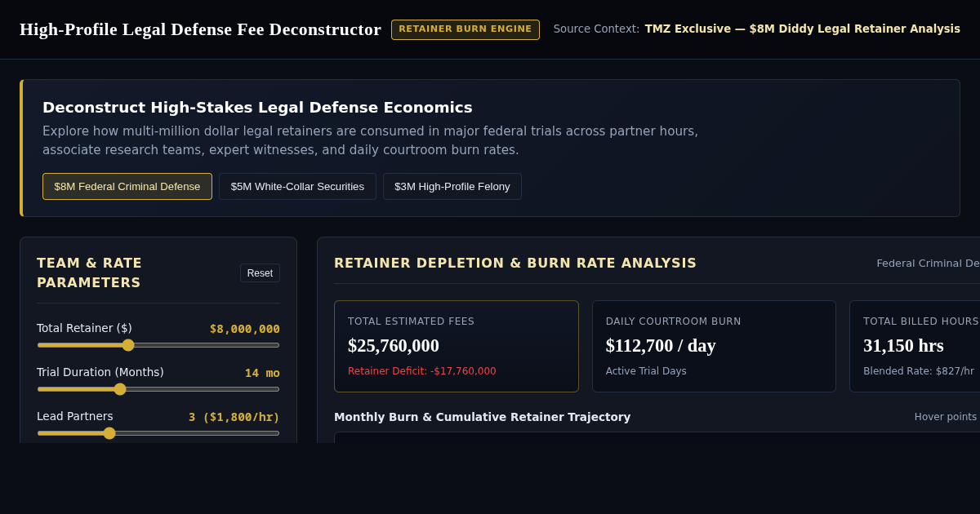Click the Retainer Deficit -$17,760,000 text
This screenshot has height=514, width=980.
[x=422, y=371]
